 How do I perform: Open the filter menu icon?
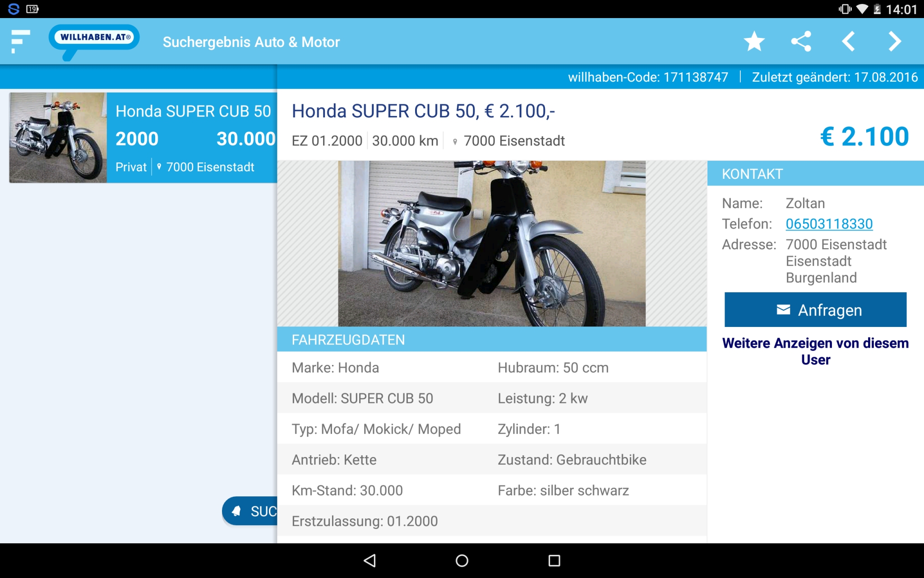coord(20,41)
